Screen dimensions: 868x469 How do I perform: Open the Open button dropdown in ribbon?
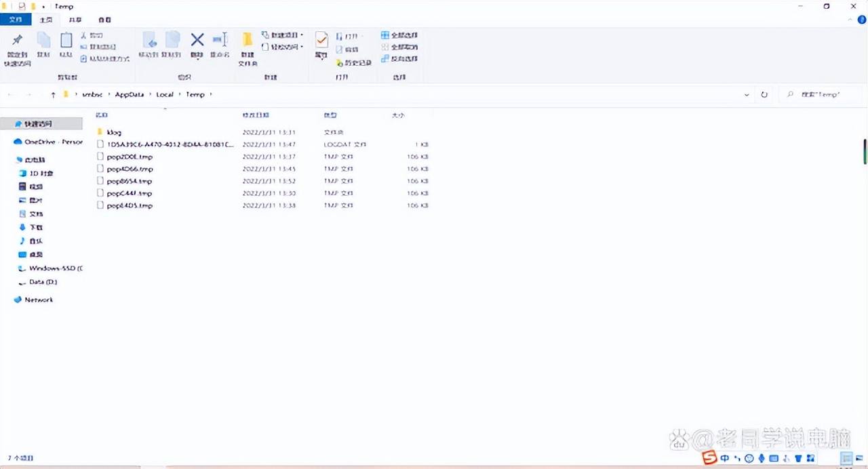pyautogui.click(x=349, y=36)
